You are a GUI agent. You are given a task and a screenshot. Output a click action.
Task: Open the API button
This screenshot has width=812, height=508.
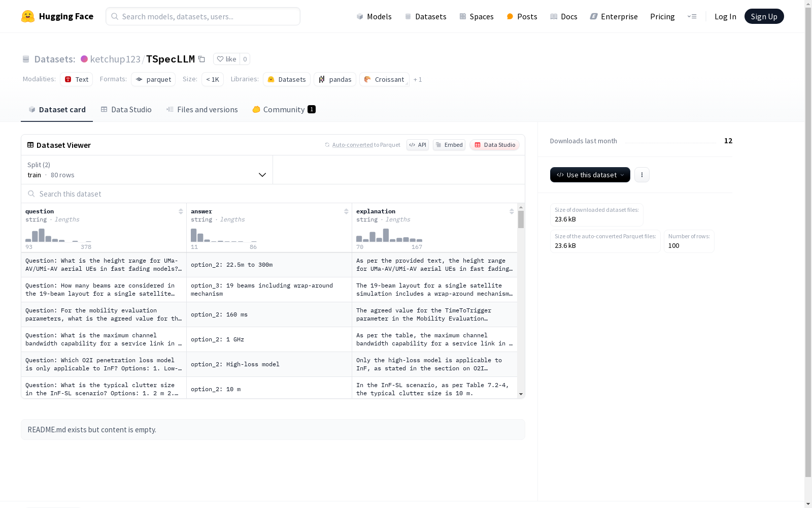pos(418,145)
